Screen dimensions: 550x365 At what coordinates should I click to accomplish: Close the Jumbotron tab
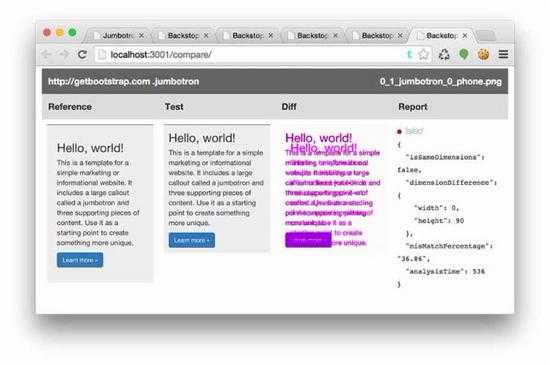point(141,36)
